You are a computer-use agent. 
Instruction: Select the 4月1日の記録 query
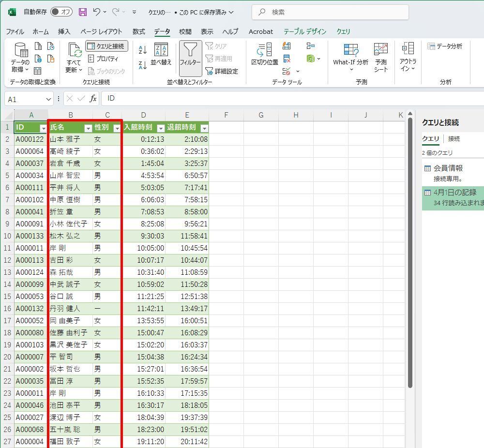(x=453, y=197)
